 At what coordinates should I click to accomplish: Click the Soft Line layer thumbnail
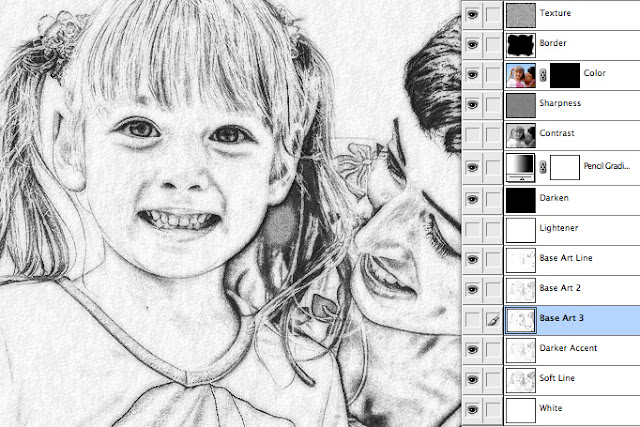coord(521,380)
